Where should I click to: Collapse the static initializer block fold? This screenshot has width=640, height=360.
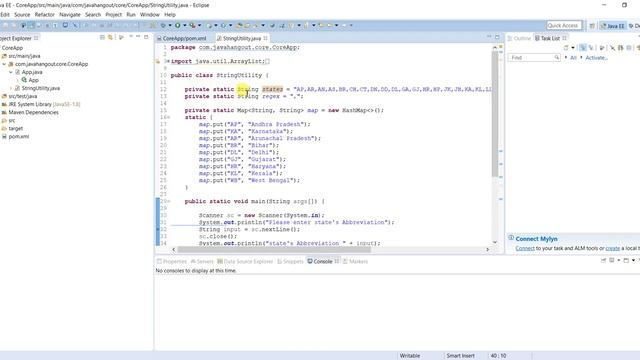(x=168, y=117)
